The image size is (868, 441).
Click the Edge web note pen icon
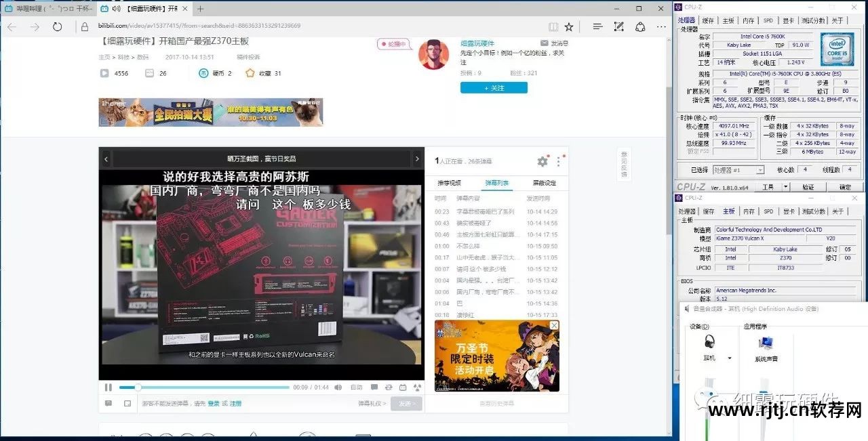tap(618, 27)
